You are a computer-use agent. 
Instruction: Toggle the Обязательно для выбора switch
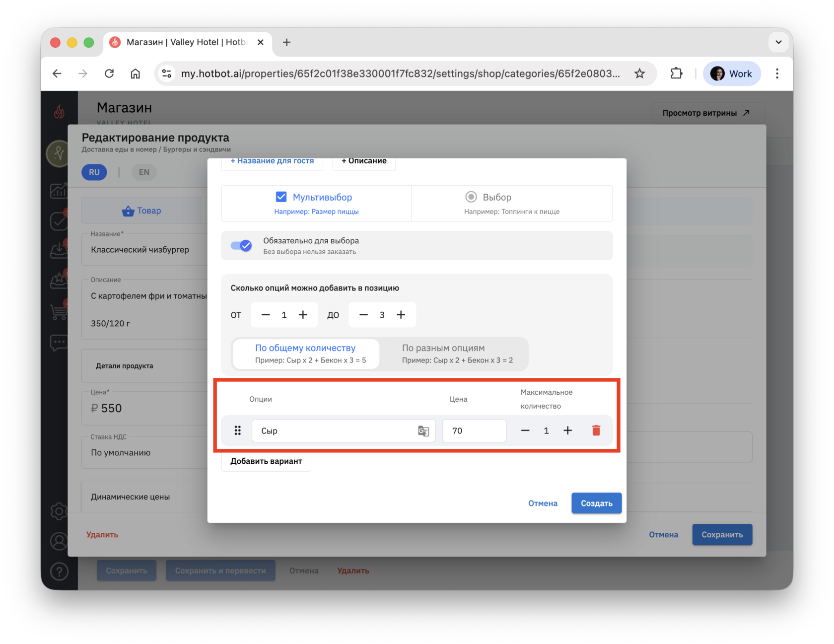241,245
